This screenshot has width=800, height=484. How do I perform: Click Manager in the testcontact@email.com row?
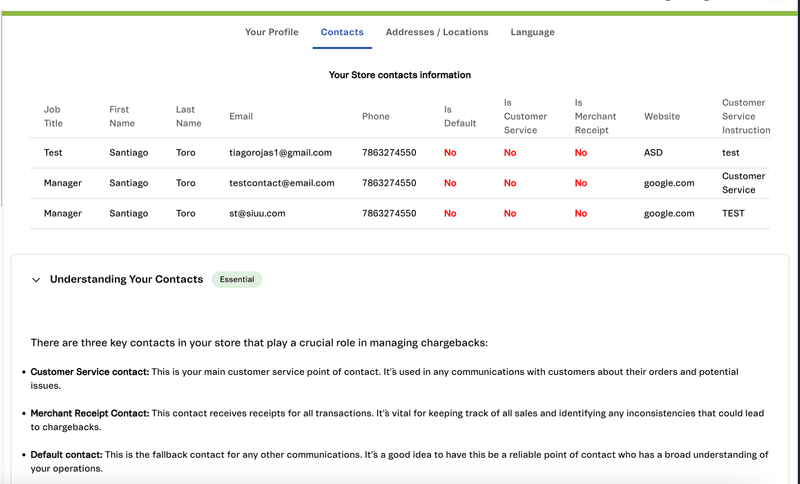pos(63,183)
